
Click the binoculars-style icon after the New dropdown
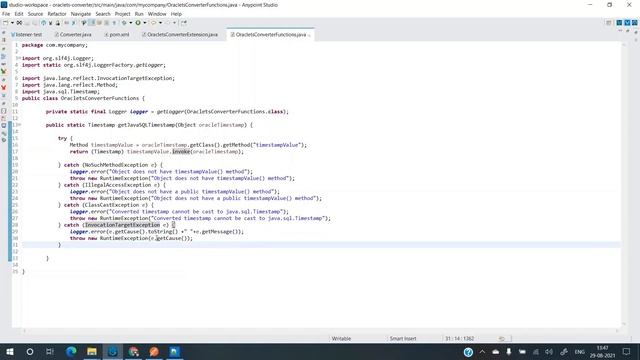[x=19, y=23]
